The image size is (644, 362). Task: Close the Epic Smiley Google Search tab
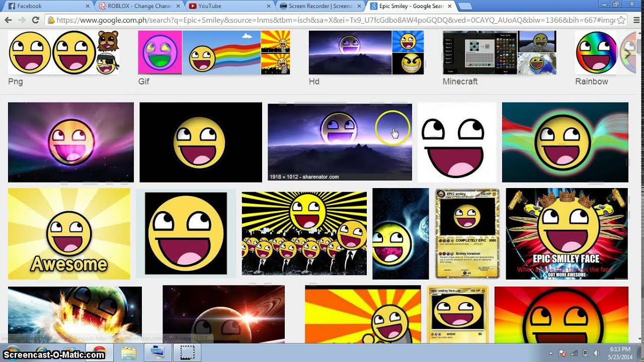pos(449,6)
